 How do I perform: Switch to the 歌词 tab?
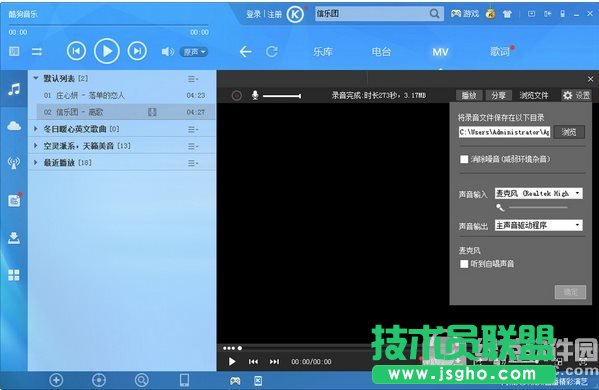pyautogui.click(x=500, y=52)
